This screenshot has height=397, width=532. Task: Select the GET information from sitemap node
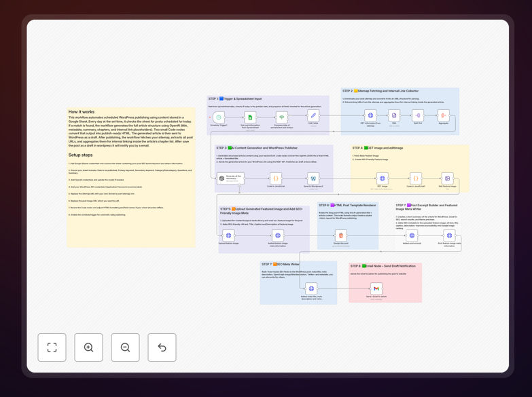370,115
